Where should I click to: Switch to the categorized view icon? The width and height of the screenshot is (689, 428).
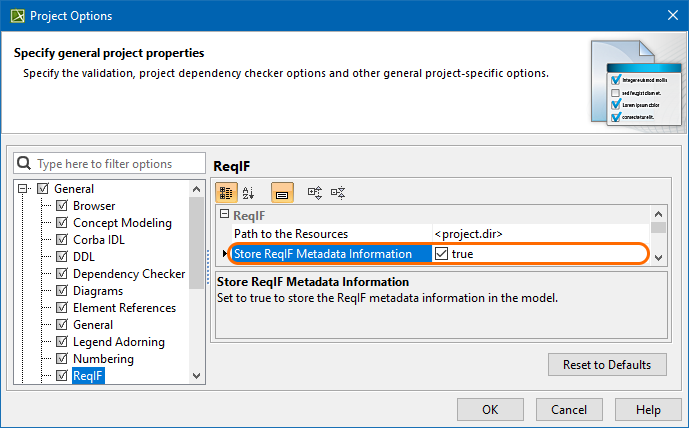[x=227, y=191]
